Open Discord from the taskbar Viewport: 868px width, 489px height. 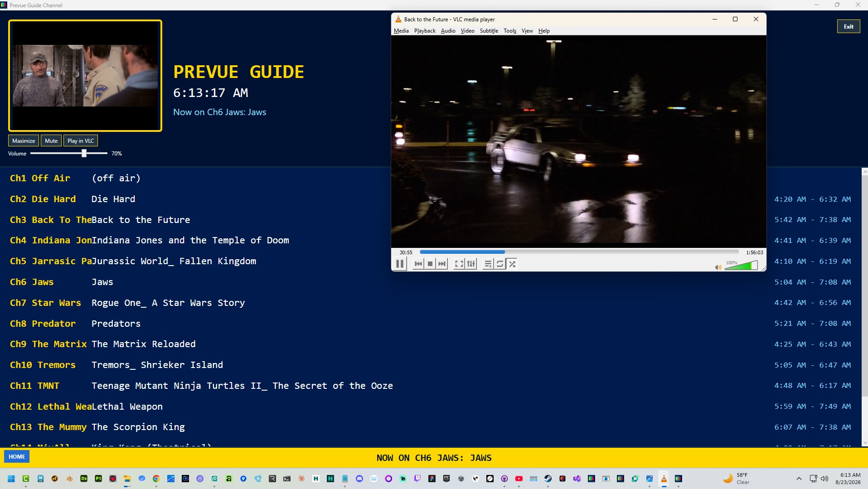359,479
